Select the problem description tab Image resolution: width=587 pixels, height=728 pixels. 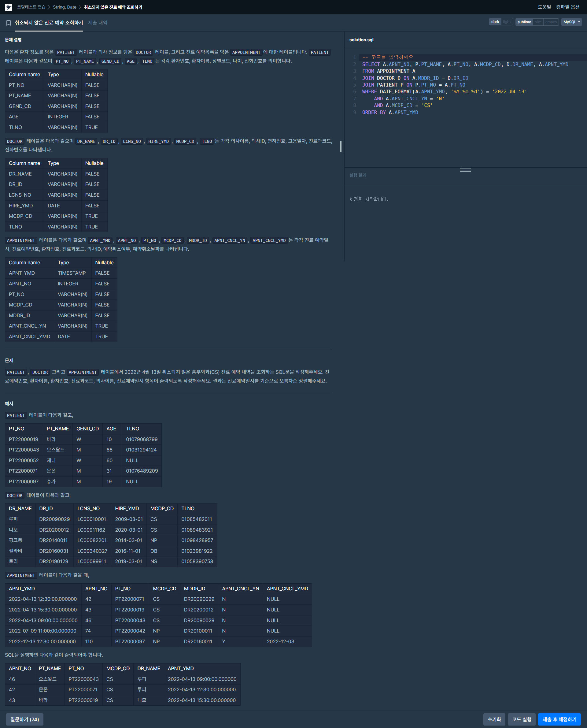(49, 23)
